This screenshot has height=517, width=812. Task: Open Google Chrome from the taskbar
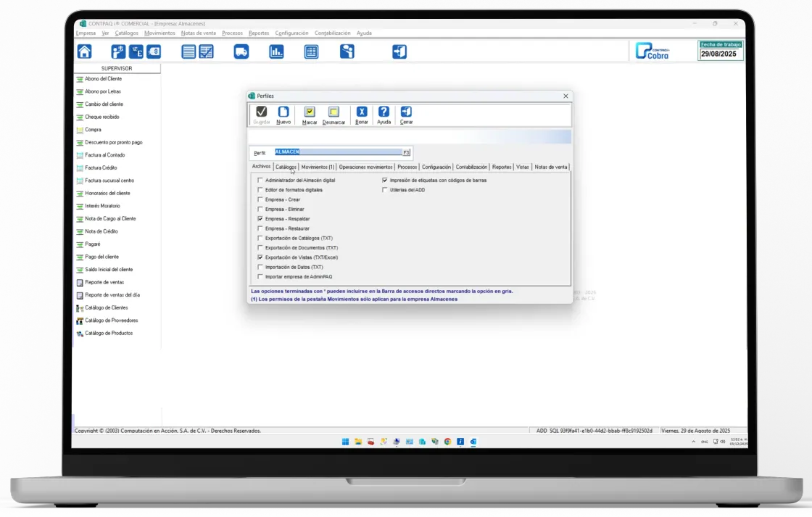pos(447,442)
